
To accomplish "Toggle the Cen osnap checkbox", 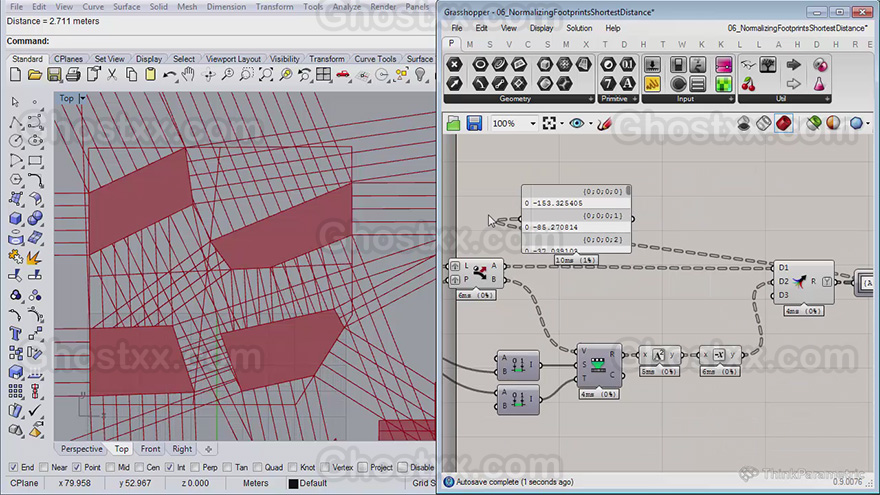I will 139,467.
